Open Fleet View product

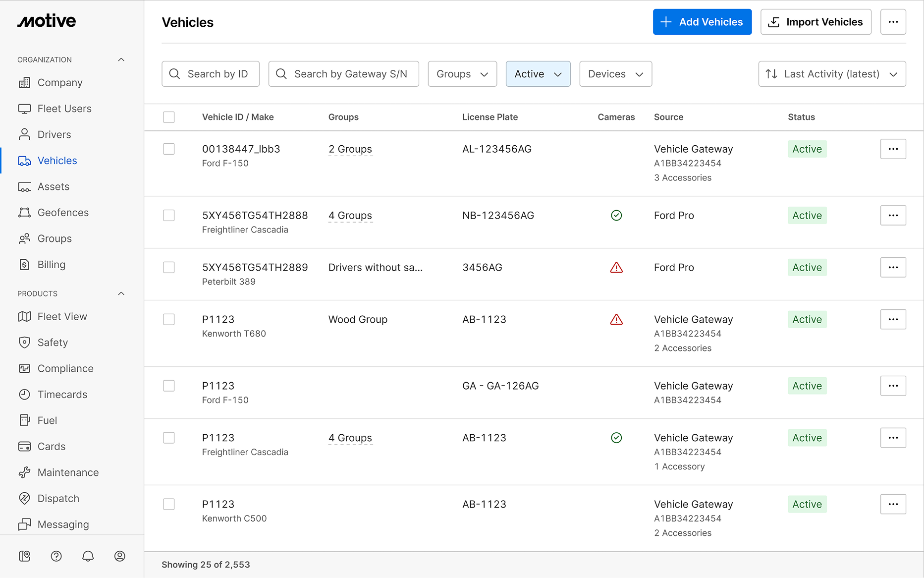tap(62, 317)
